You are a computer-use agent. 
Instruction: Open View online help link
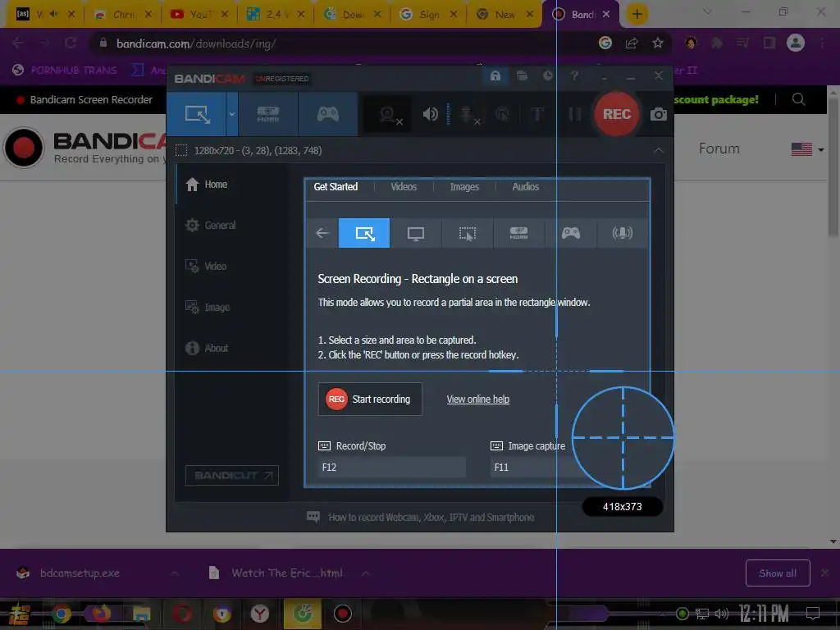tap(478, 399)
